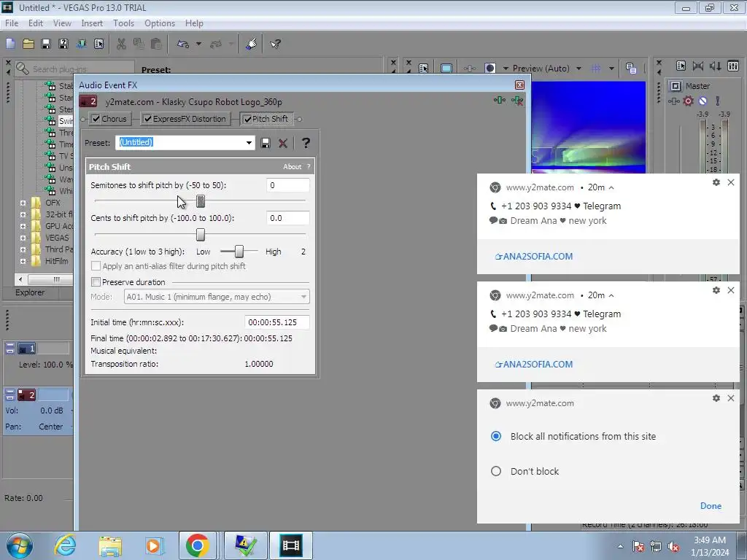The image size is (747, 560).
Task: Delete the preset with the X icon
Action: (x=283, y=143)
